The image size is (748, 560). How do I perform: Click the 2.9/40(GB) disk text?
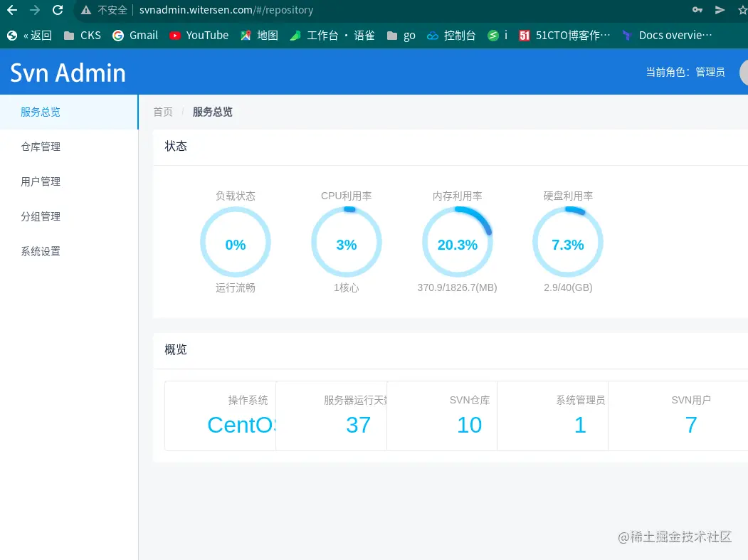click(568, 287)
